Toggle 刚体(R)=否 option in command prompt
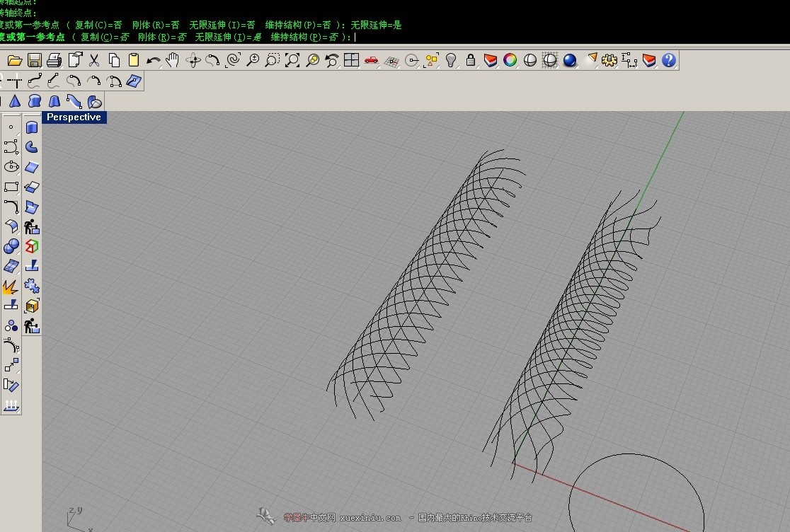790x532 pixels. pos(162,37)
